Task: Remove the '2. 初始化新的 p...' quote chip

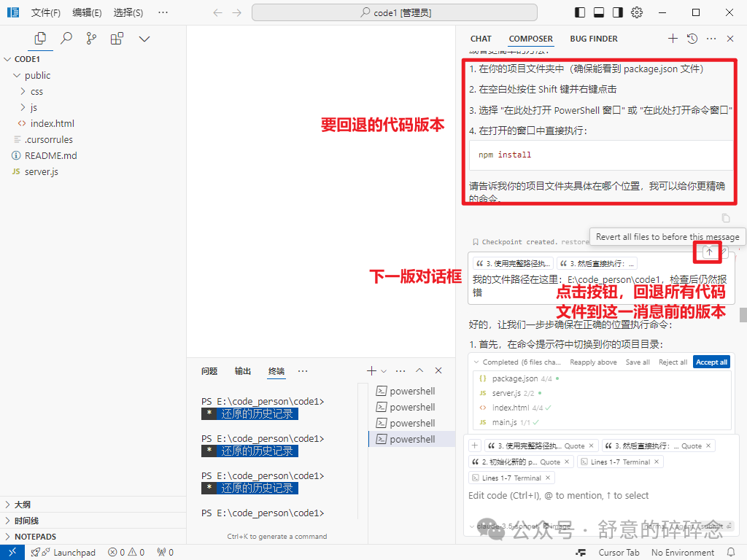Action: point(567,462)
